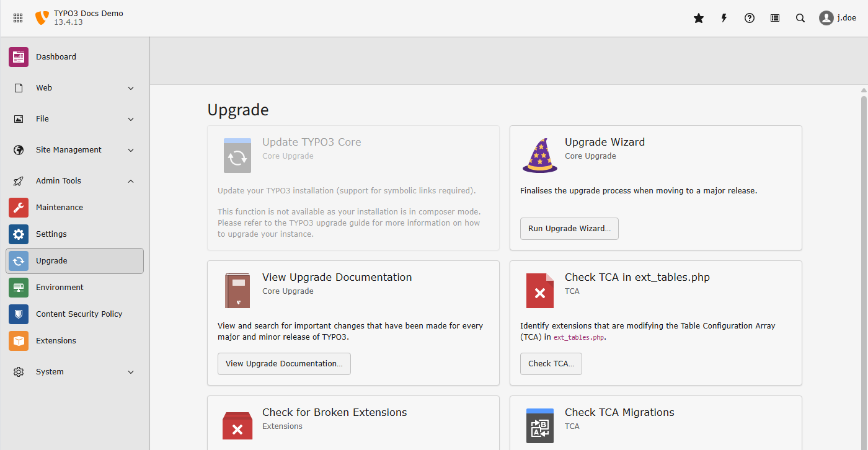Open the Content Security Policy module
The image size is (868, 450).
[x=75, y=314]
